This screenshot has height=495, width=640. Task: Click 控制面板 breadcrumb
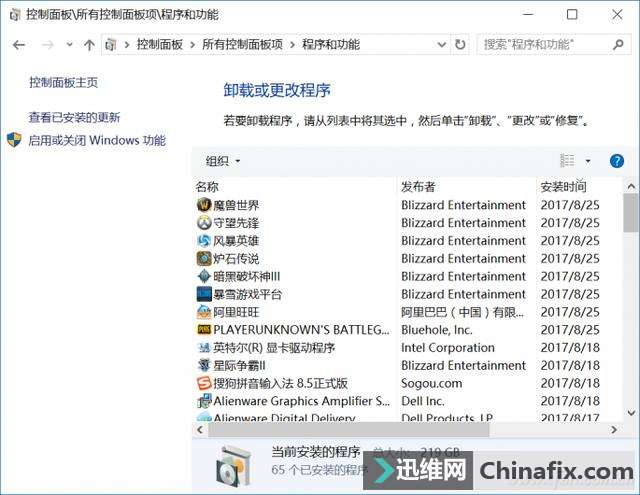click(160, 44)
